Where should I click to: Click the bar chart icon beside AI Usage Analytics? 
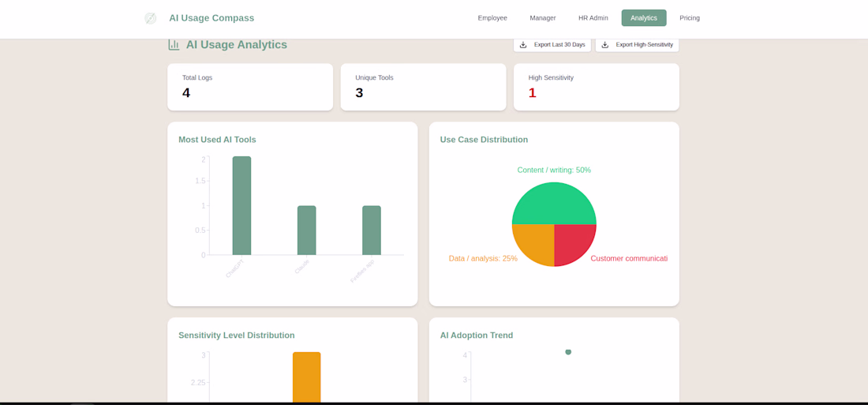coord(174,45)
